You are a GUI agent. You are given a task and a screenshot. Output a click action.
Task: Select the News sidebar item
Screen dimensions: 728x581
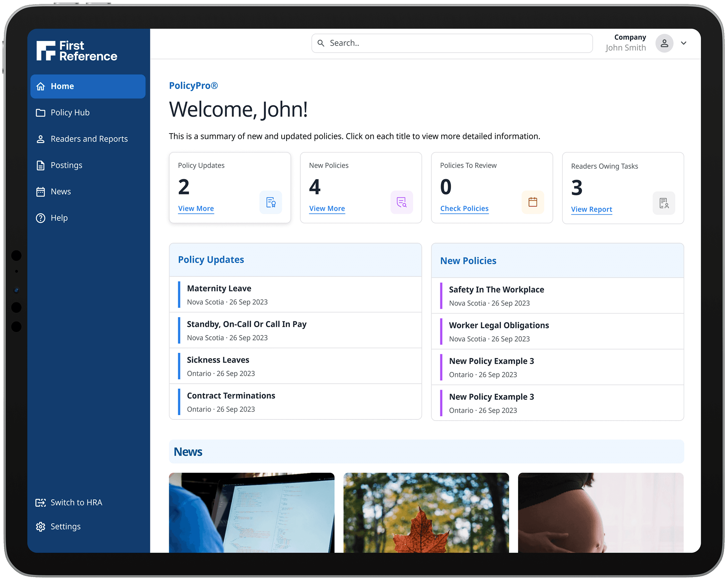(61, 192)
